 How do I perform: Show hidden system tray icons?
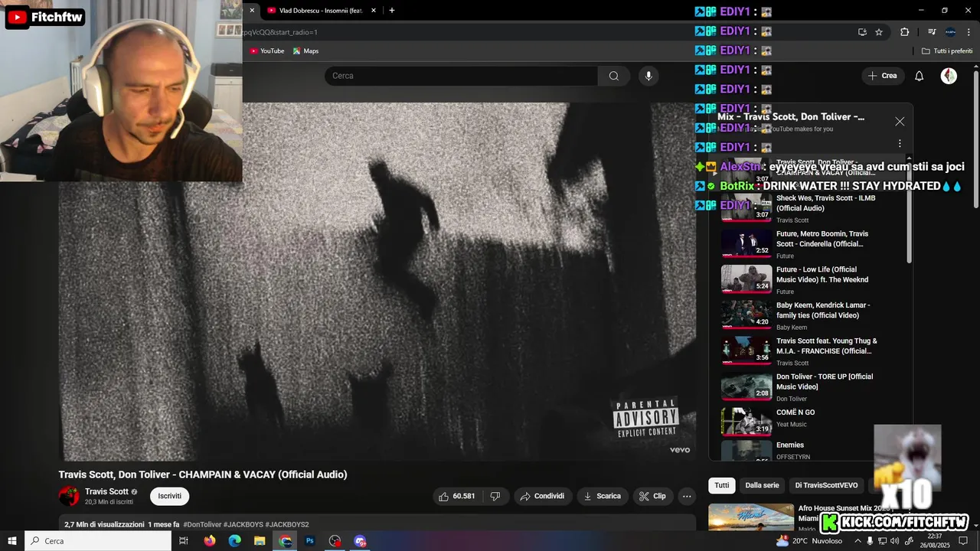pyautogui.click(x=857, y=541)
